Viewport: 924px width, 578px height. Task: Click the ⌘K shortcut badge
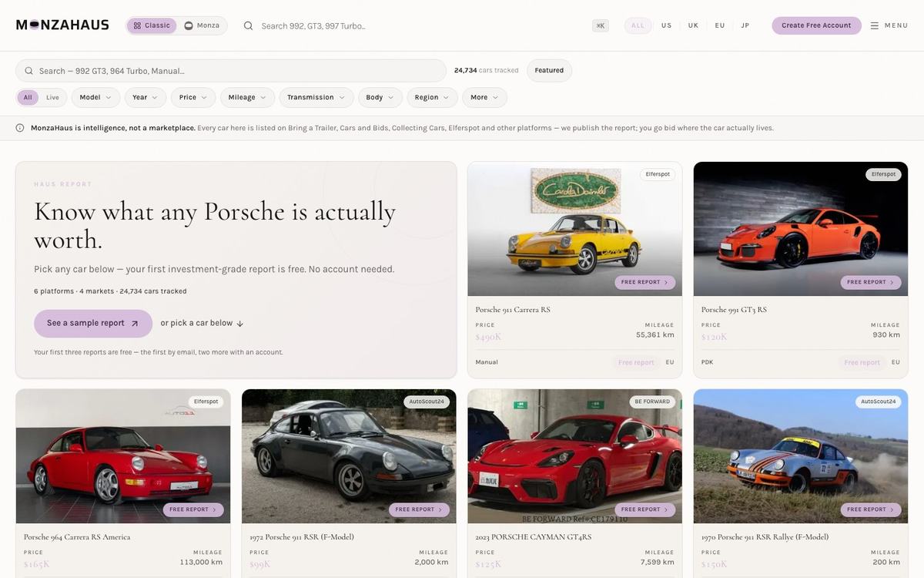coord(601,25)
